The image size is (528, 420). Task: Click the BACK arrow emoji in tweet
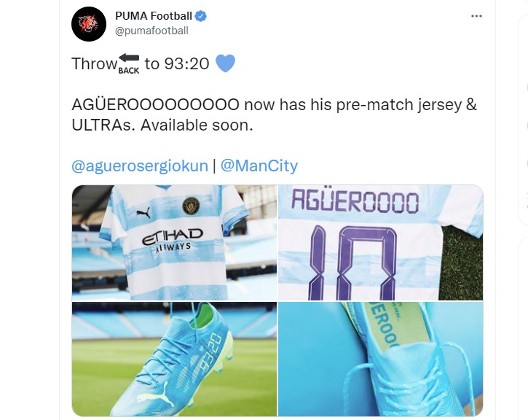coord(129,64)
